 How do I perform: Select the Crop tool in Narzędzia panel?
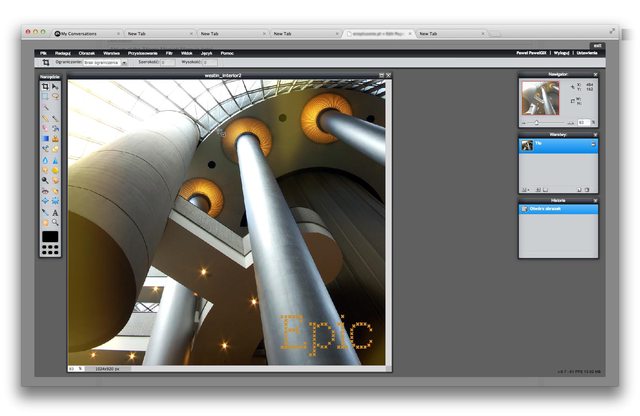[x=45, y=87]
